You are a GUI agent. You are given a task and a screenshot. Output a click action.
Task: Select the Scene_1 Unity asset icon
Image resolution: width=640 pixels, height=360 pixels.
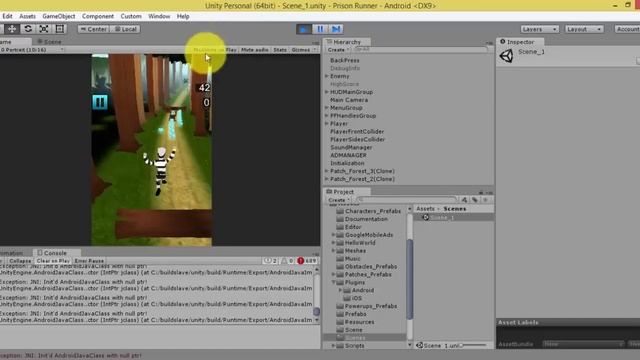click(426, 218)
